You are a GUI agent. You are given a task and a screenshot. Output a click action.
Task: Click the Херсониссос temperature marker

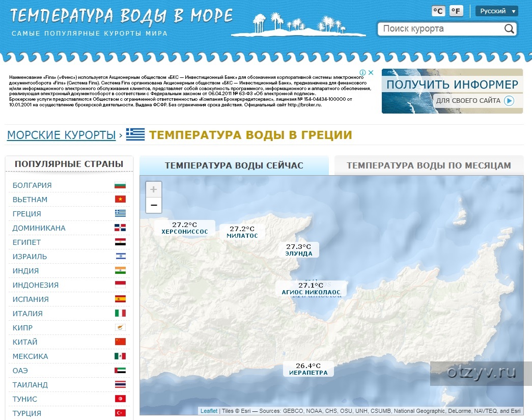click(185, 228)
